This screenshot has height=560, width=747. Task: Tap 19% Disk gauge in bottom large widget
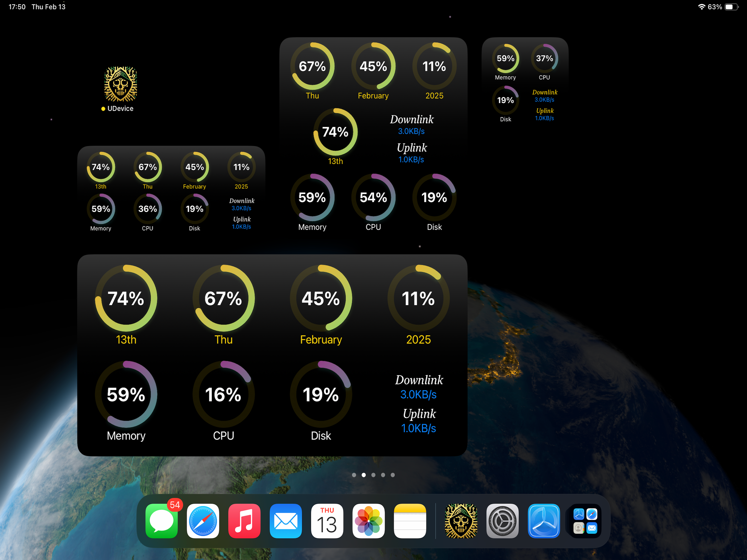(321, 394)
